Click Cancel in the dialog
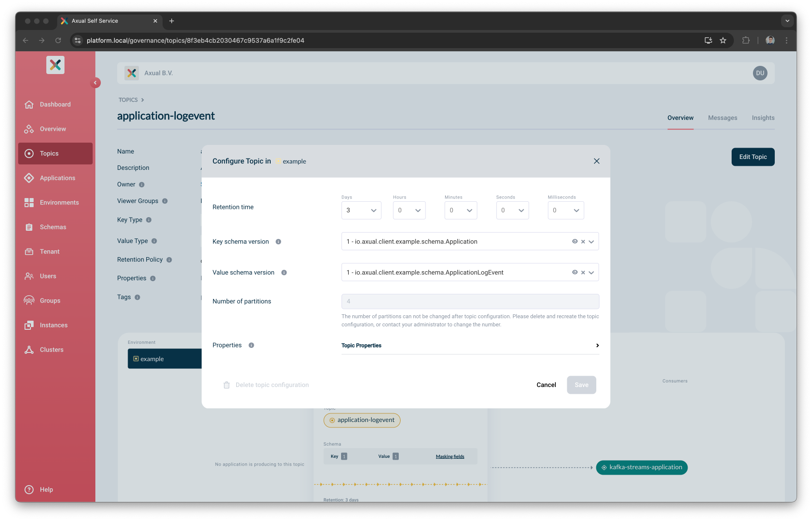This screenshot has height=521, width=812. pyautogui.click(x=546, y=385)
